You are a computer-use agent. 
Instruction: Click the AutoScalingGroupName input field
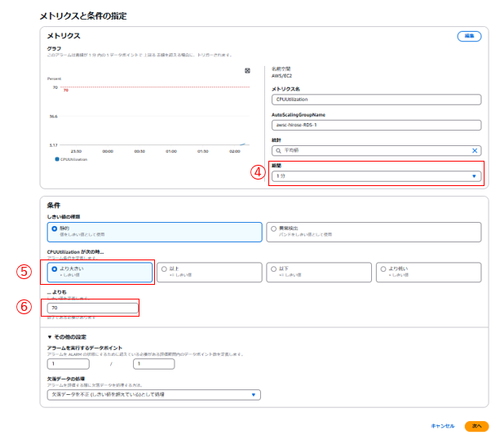click(x=376, y=125)
